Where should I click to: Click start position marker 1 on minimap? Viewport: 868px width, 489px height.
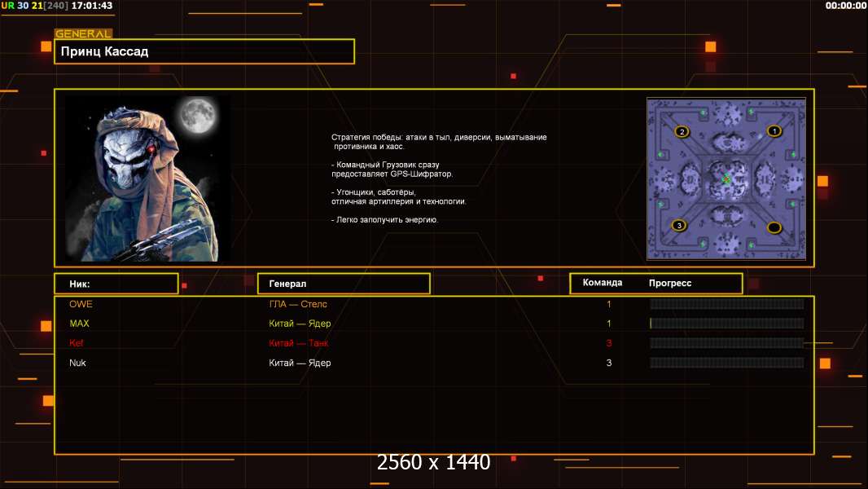point(774,130)
